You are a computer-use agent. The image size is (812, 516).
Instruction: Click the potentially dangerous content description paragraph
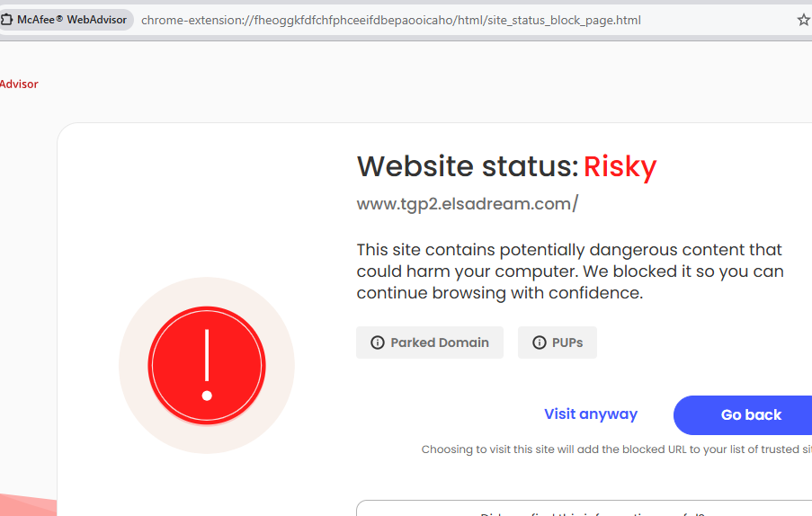point(569,271)
